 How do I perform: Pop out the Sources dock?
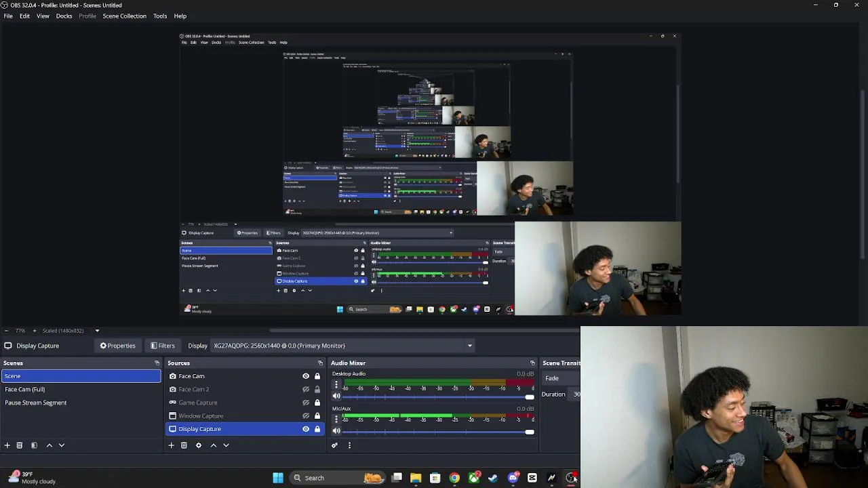[320, 363]
